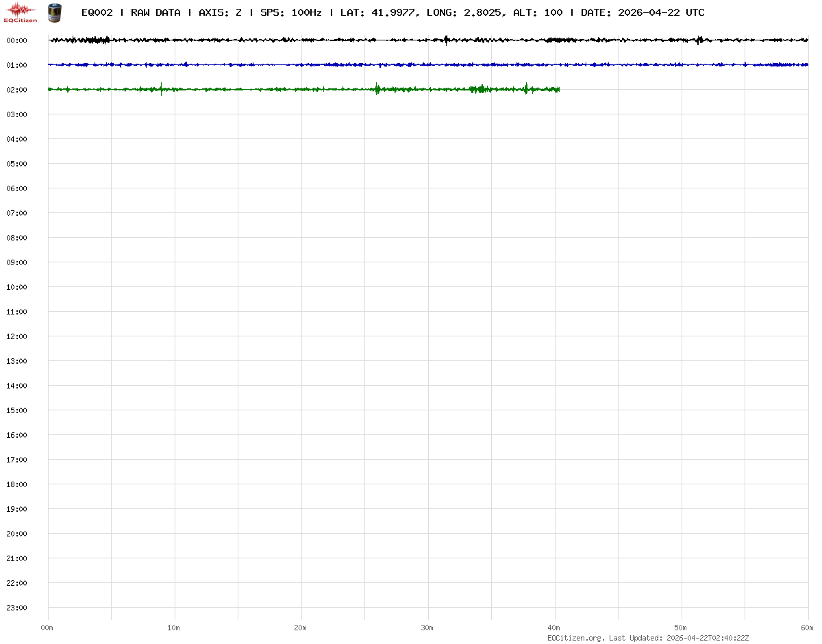Select the 00:00 hour label
The width and height of the screenshot is (822, 644).
[x=16, y=40]
